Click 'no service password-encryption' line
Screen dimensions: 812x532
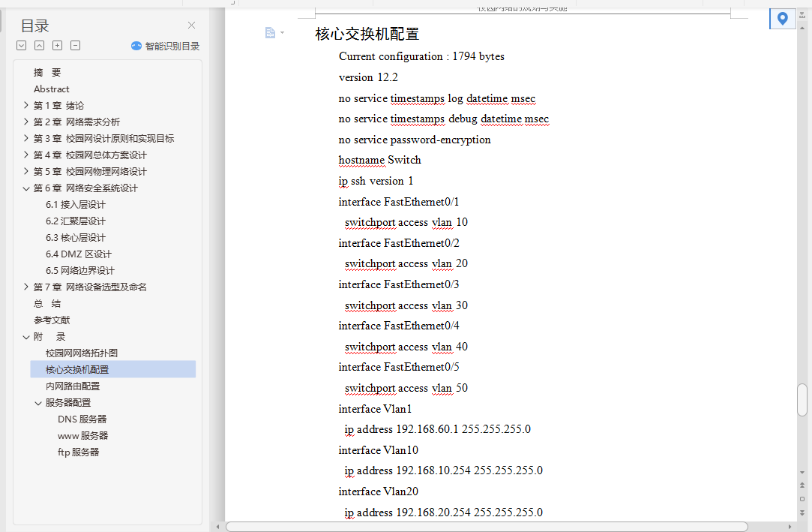pos(415,140)
